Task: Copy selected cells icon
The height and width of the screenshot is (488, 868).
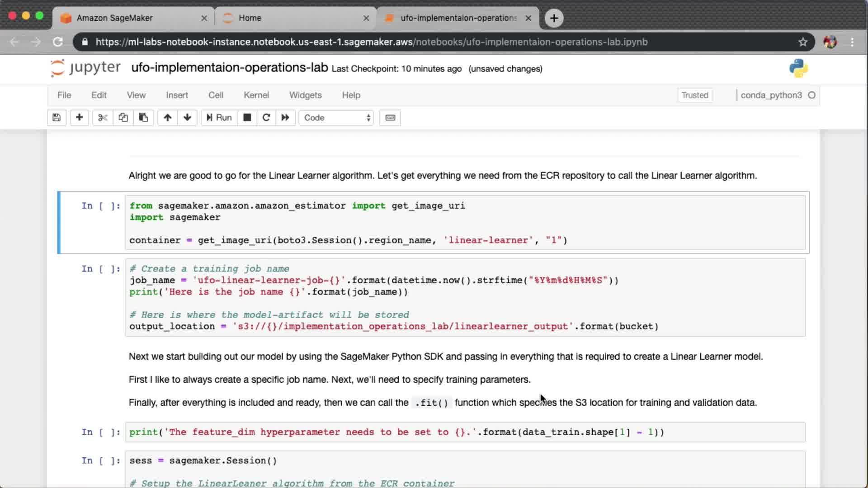Action: pos(123,117)
